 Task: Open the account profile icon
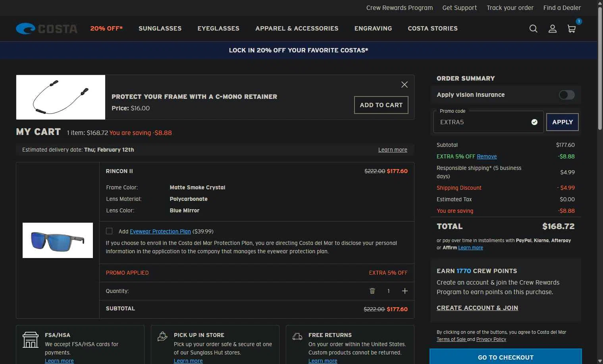[552, 29]
